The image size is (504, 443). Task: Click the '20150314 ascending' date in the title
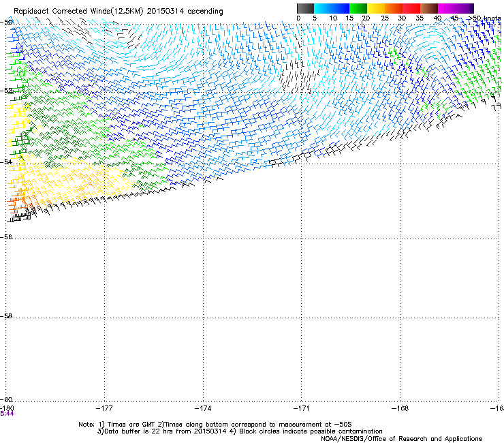pos(185,12)
